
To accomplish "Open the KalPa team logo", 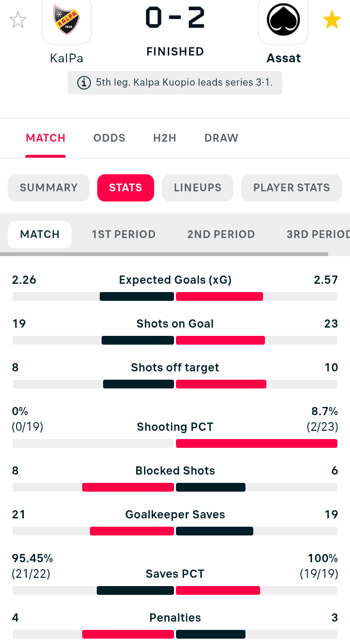I will click(x=67, y=20).
